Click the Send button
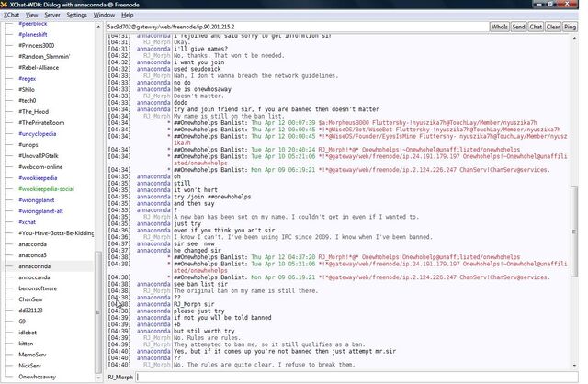Screen dimensions: 588x384 click(518, 27)
